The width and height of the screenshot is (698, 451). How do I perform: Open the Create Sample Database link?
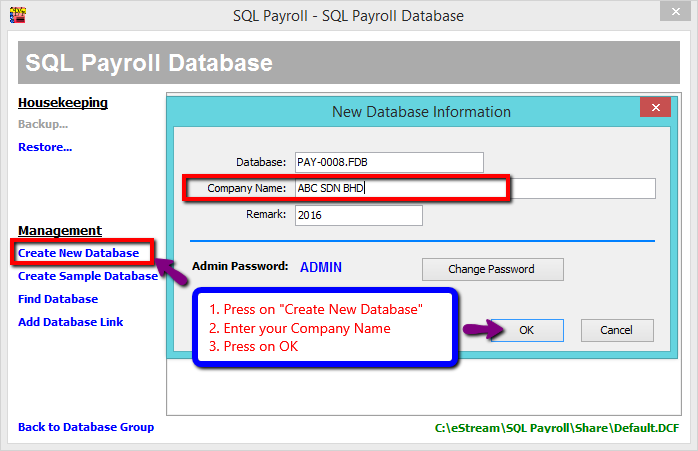pos(88,276)
